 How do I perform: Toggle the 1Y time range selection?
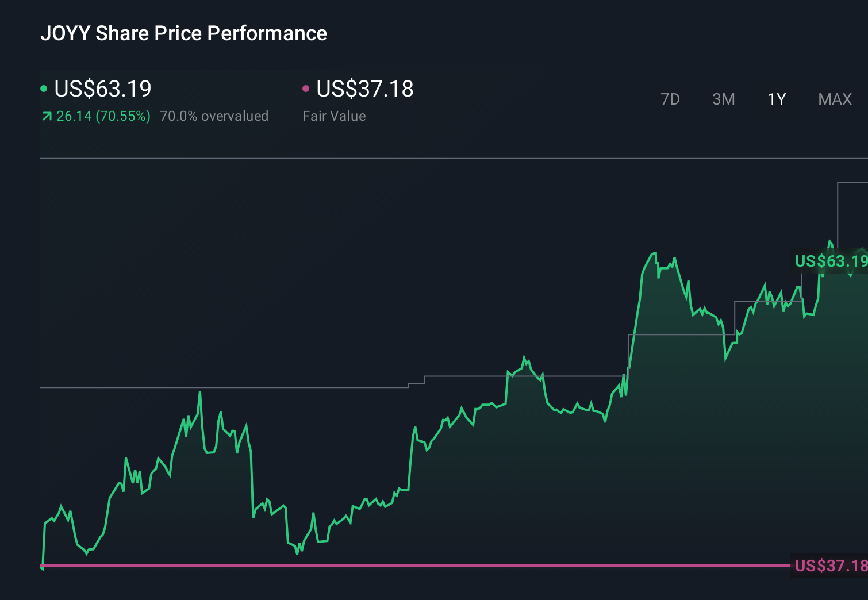coord(776,99)
